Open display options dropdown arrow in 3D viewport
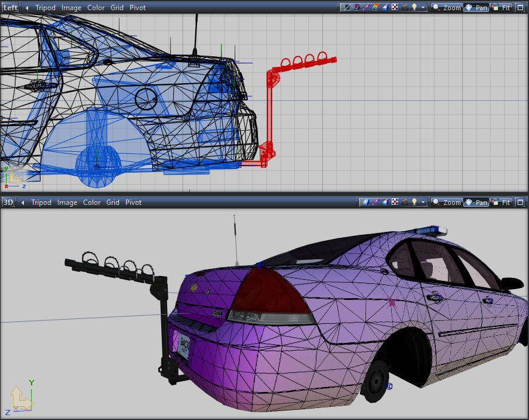The width and height of the screenshot is (529, 420). [x=423, y=203]
